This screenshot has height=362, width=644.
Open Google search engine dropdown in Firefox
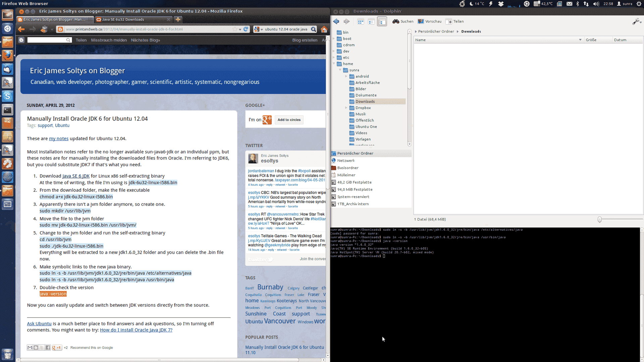point(258,29)
